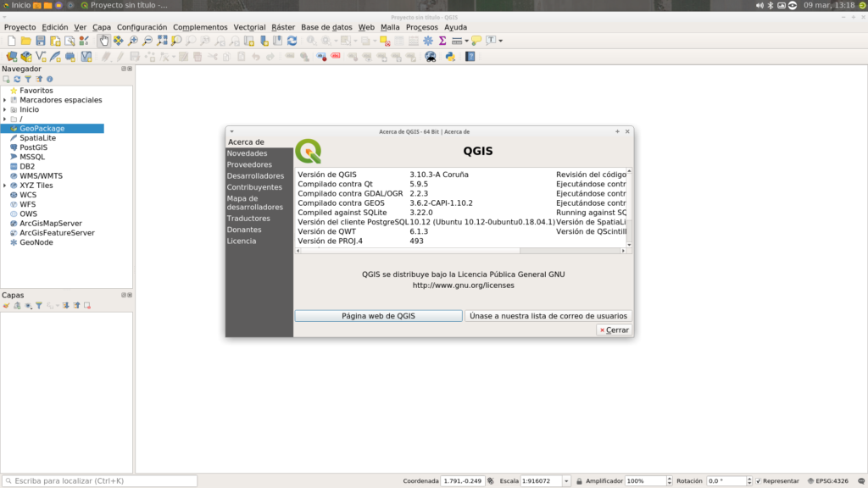868x488 pixels.
Task: Click the horizontal scrollbar in version table
Action: (x=409, y=251)
